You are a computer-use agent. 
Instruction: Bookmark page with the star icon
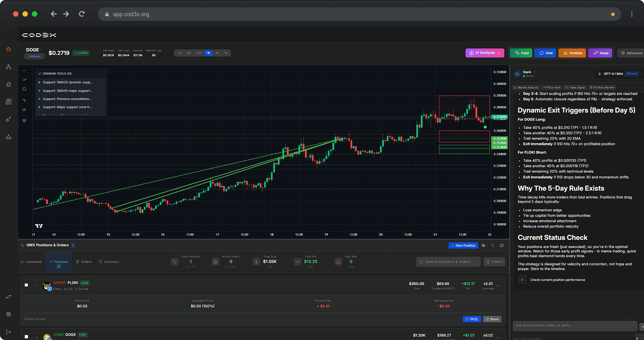click(613, 14)
